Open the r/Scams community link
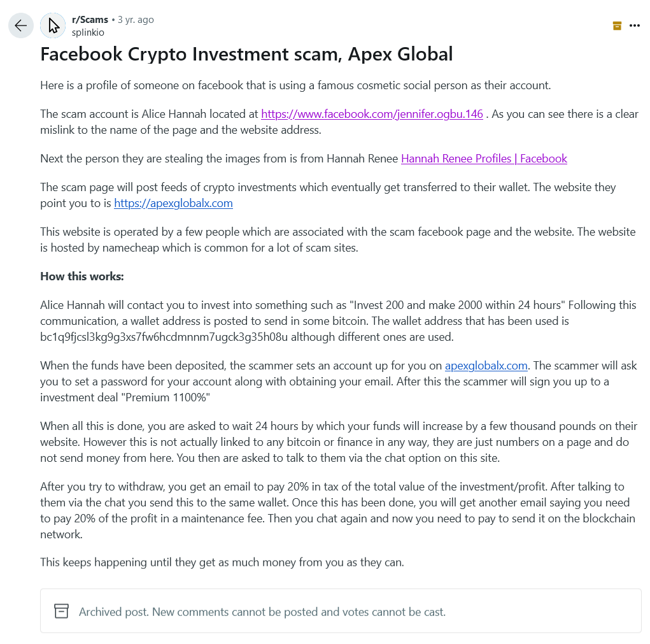650x644 pixels. [x=88, y=19]
